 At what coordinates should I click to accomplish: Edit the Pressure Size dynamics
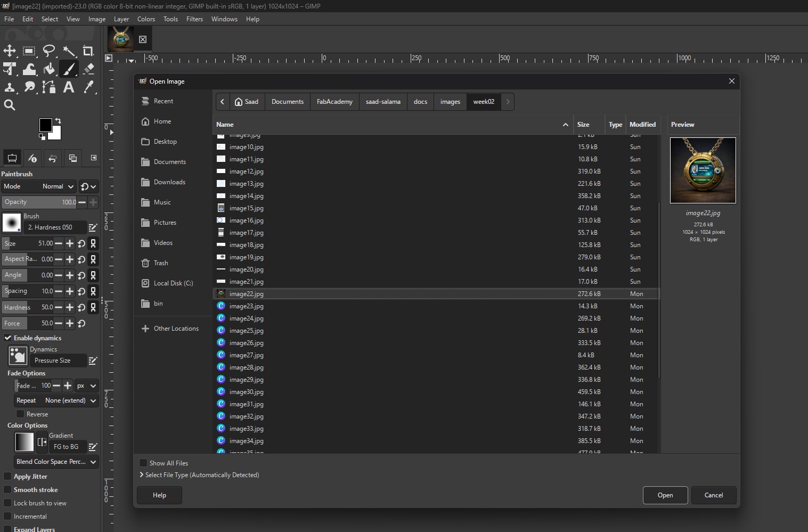pyautogui.click(x=93, y=361)
